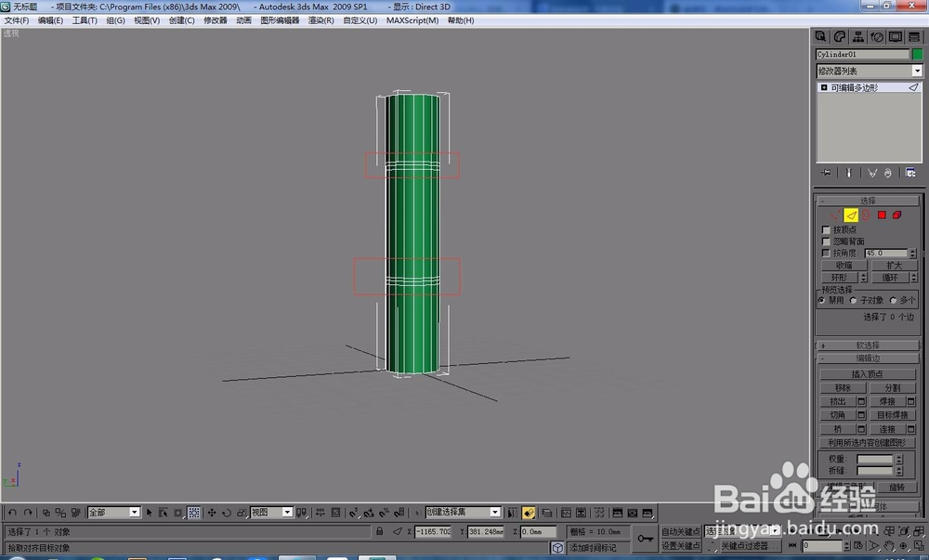Toggle the Window/Crossing selection mode icon

tap(194, 513)
